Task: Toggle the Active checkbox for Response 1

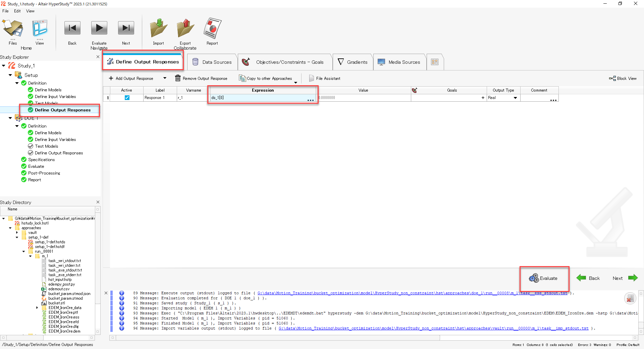Action: click(x=127, y=98)
